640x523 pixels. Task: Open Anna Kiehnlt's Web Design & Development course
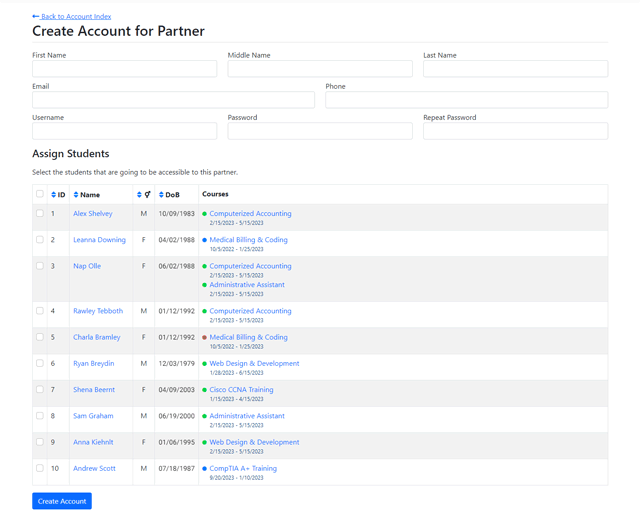pos(254,442)
